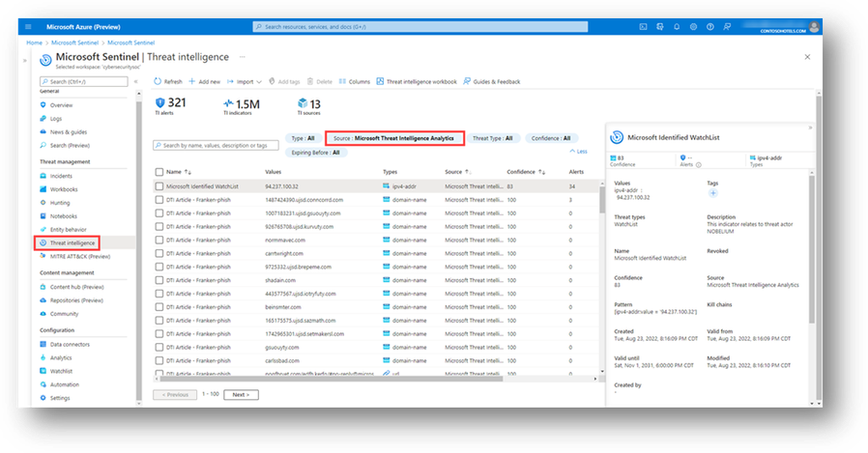The height and width of the screenshot is (453, 868).
Task: Click the Refresh toolbar button
Action: (168, 81)
